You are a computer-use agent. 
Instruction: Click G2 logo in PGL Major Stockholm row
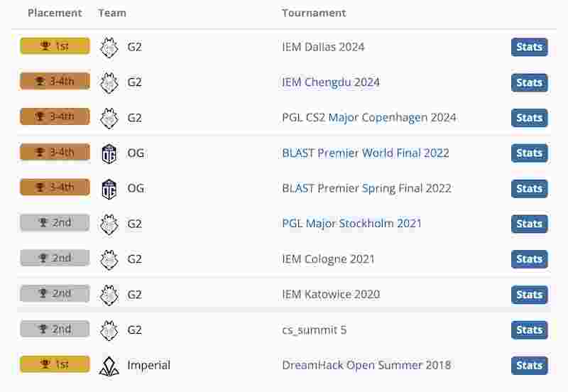pos(109,224)
